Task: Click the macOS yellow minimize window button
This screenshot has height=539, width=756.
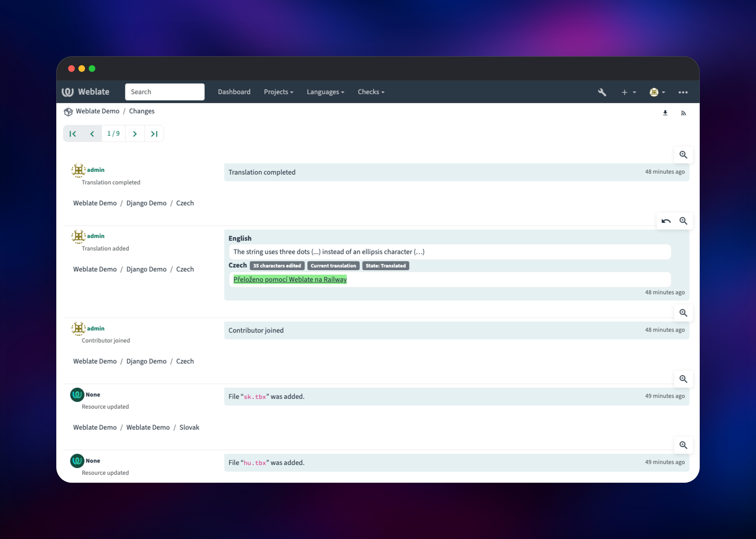Action: tap(82, 69)
